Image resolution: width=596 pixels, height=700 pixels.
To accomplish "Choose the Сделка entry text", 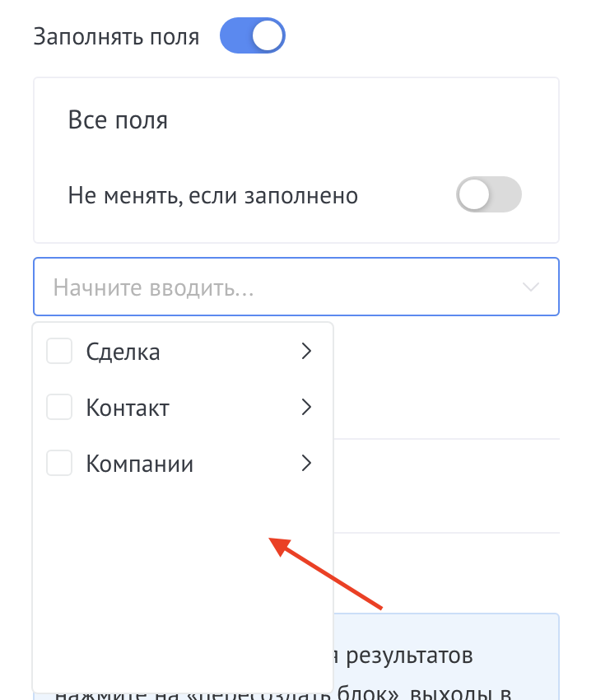I will (x=123, y=352).
